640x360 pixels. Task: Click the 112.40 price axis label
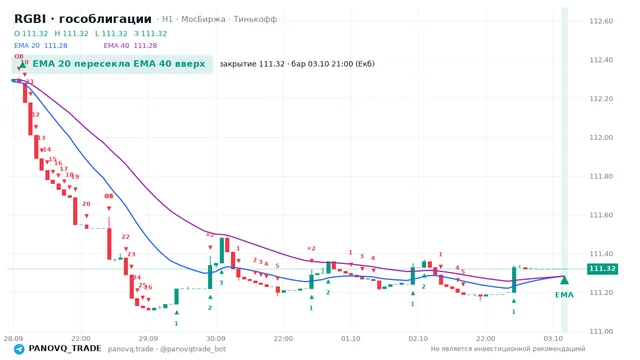[x=601, y=60]
